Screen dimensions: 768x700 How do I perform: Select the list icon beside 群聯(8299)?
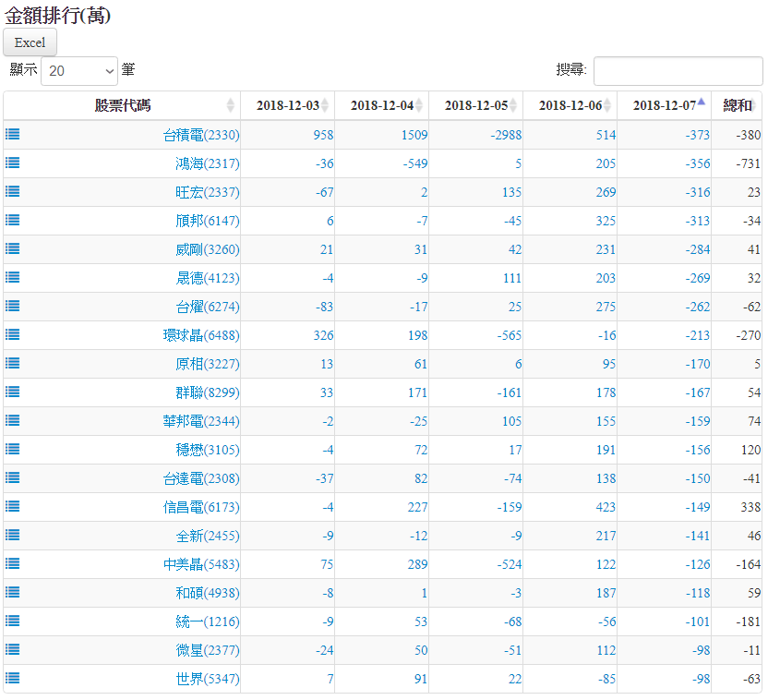13,392
